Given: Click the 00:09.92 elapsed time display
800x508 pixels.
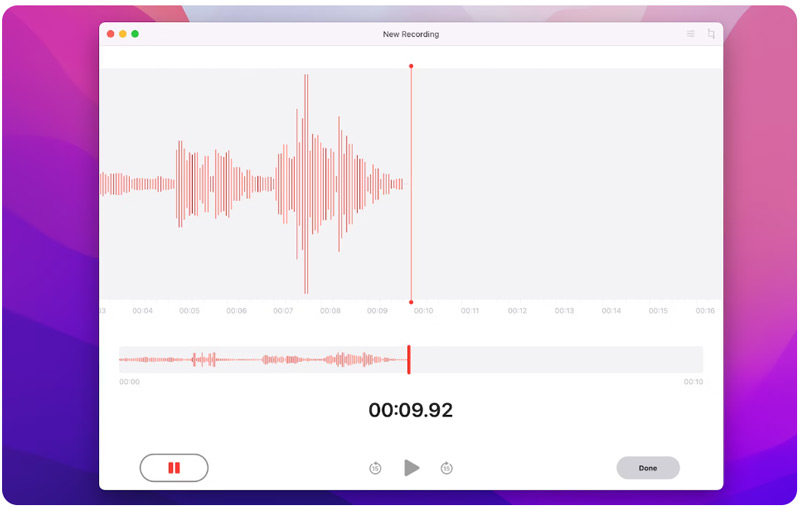Looking at the screenshot, I should tap(411, 410).
